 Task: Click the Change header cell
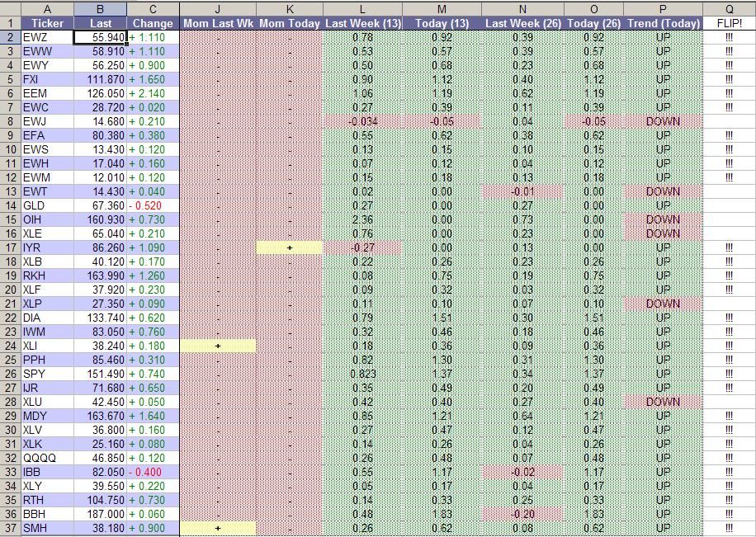[153, 23]
